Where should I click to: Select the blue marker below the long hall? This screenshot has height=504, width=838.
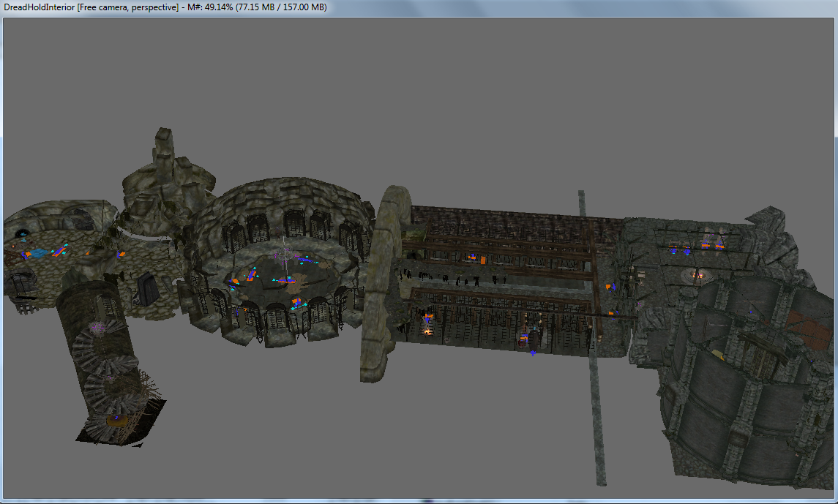click(532, 353)
